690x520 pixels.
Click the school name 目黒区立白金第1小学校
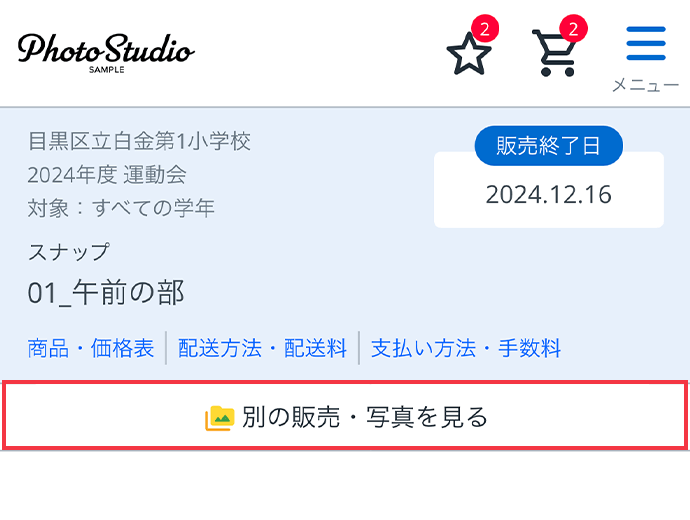pyautogui.click(x=139, y=141)
